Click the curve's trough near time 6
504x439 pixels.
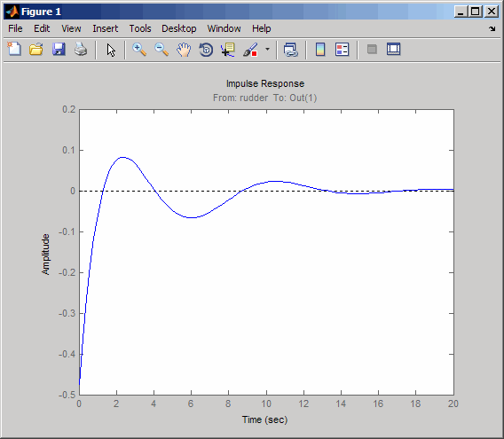[192, 217]
